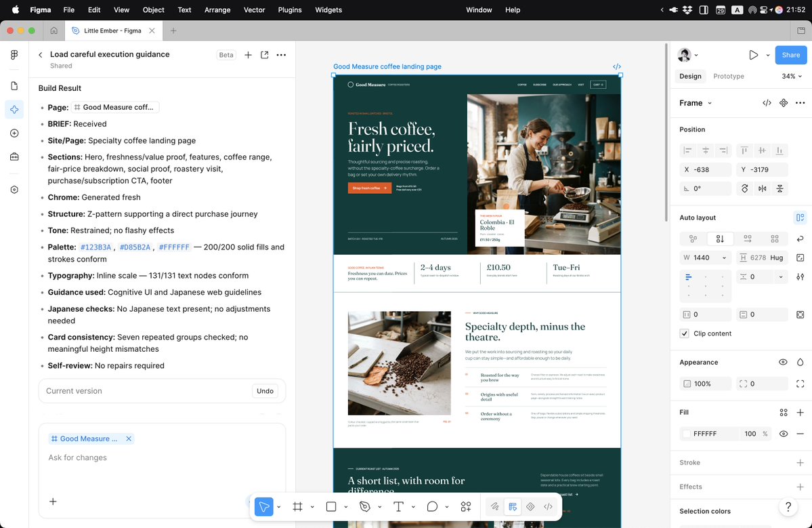Toggle visibility of the FFFFFF fill

tap(784, 434)
